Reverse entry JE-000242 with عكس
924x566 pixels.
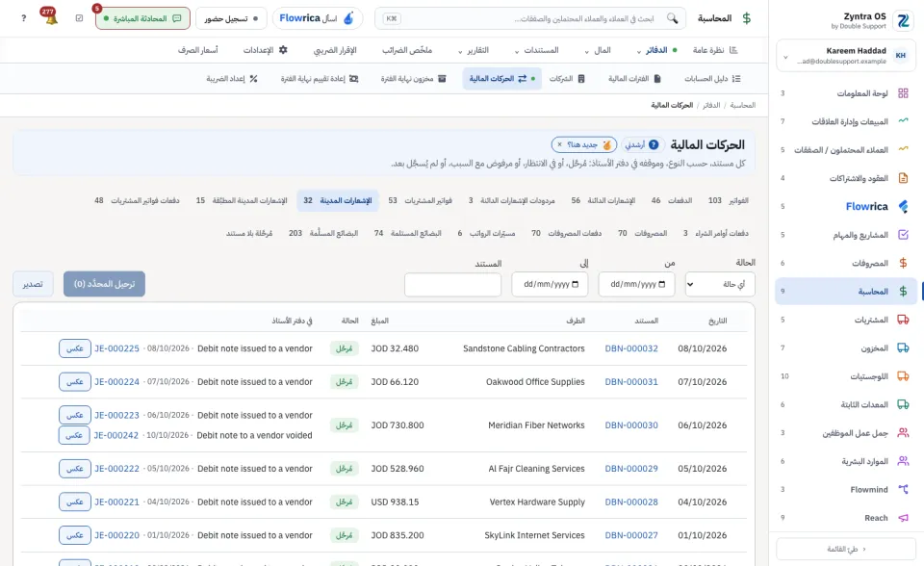(74, 435)
